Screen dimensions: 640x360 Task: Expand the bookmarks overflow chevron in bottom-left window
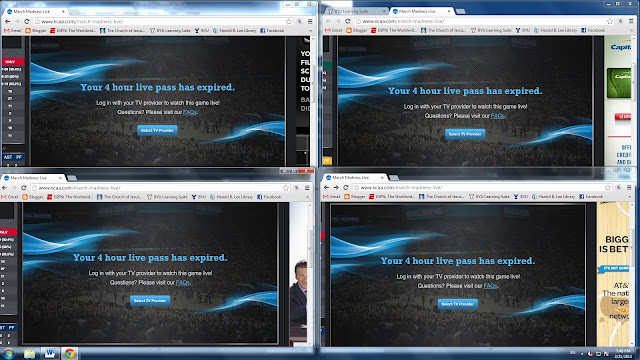[307, 197]
